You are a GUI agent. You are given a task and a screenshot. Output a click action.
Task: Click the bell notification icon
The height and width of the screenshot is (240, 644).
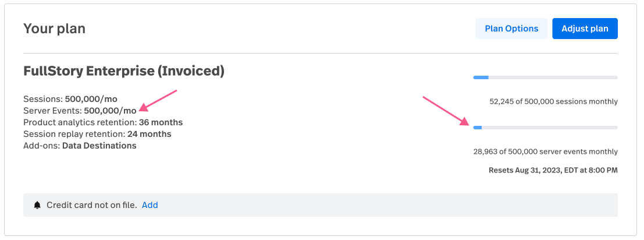[x=37, y=205]
